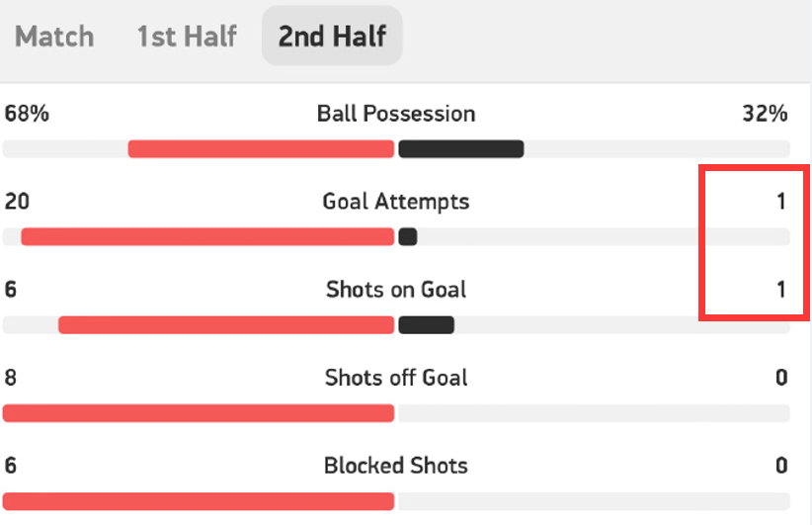This screenshot has width=812, height=525.
Task: Click the black Shots on Goal bar
Action: (426, 325)
